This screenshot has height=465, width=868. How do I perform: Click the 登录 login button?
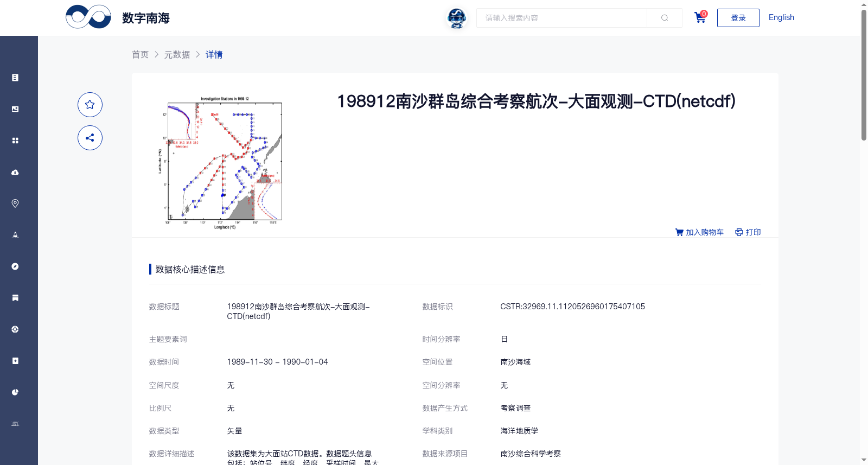point(738,18)
